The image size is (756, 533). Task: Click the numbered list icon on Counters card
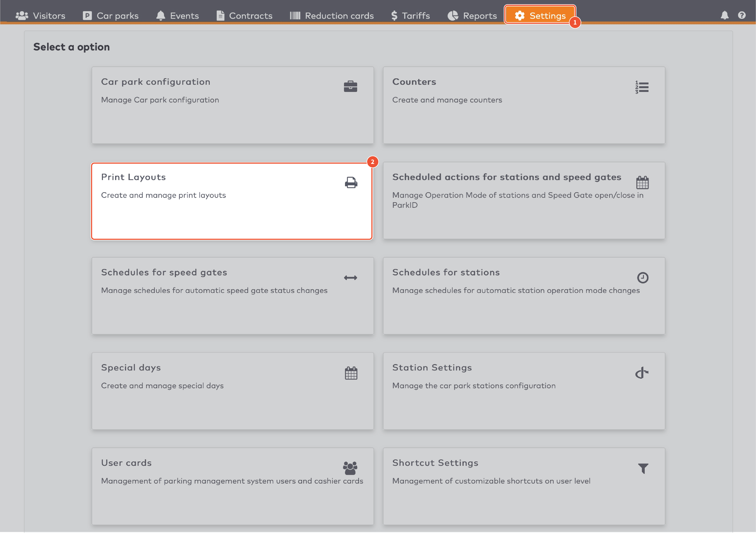642,87
